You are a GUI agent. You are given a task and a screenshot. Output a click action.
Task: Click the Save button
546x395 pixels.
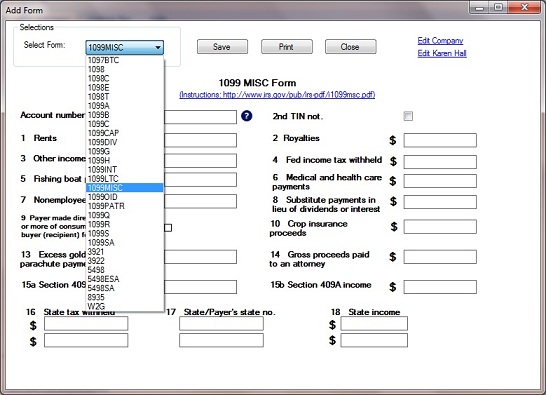coord(222,47)
